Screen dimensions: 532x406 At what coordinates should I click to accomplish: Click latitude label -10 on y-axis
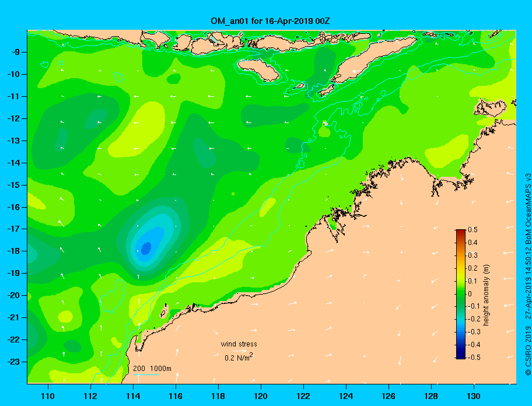pyautogui.click(x=13, y=74)
